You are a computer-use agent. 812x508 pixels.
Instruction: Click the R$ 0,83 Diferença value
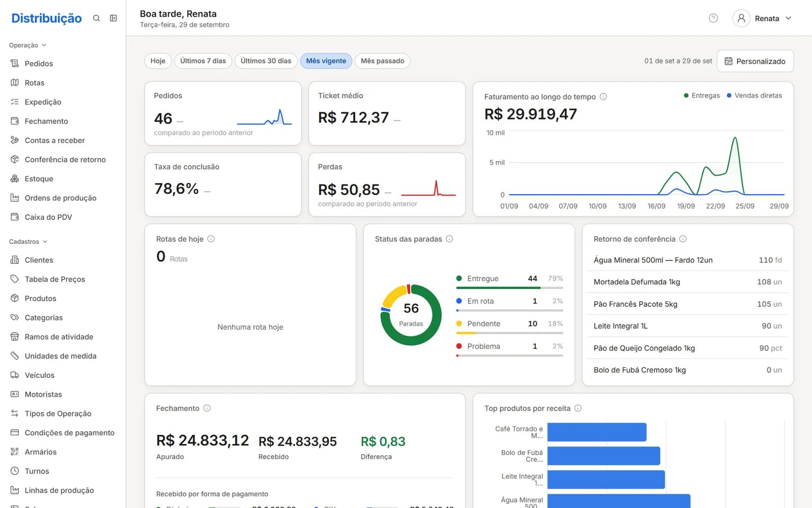[383, 441]
